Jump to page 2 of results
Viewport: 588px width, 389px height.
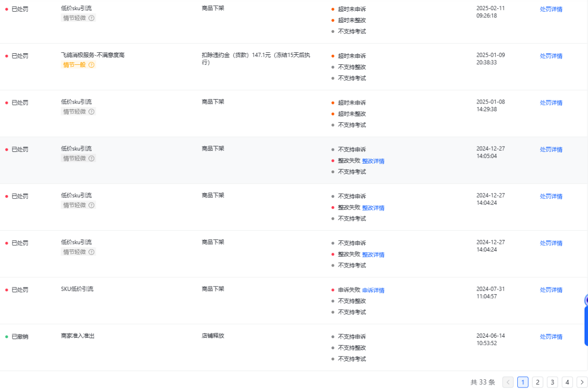point(538,382)
